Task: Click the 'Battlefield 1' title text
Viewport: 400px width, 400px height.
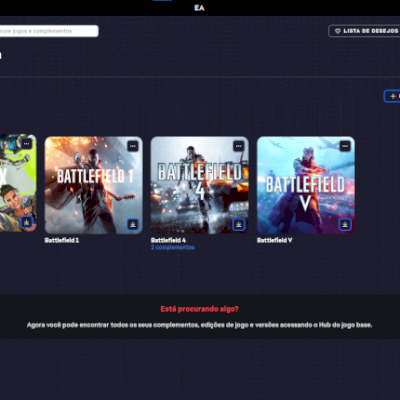Action: tap(62, 240)
